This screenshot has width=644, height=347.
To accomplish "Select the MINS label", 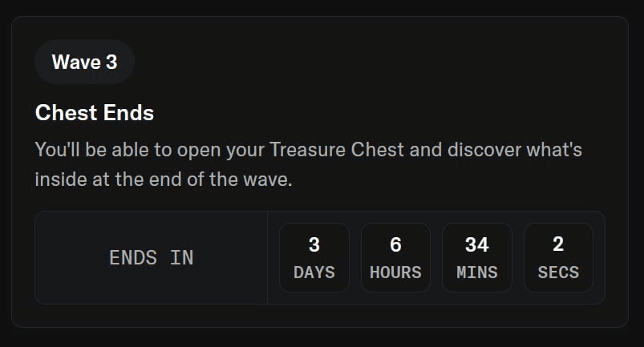I will click(x=477, y=272).
